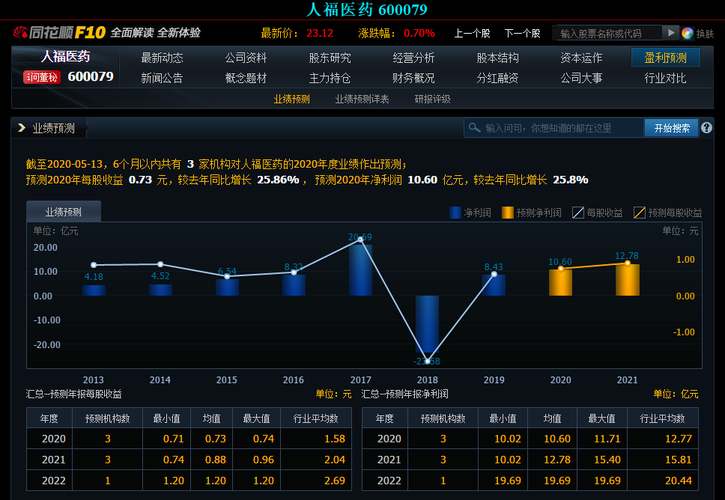Click the 最新价 value 23.12

tap(319, 33)
